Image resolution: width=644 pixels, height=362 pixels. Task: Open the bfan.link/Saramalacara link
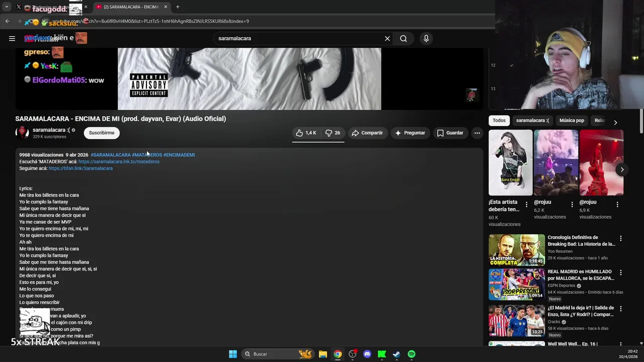point(80,168)
